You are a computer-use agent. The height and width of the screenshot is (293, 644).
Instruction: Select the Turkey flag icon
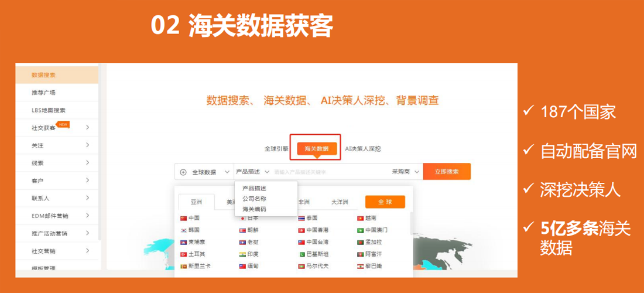tap(183, 254)
